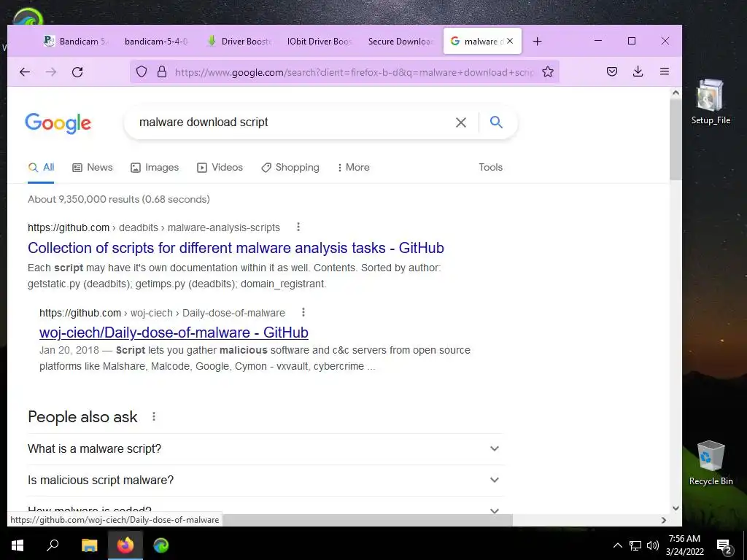Click the forward navigation arrow
The width and height of the screenshot is (747, 560).
coord(51,72)
